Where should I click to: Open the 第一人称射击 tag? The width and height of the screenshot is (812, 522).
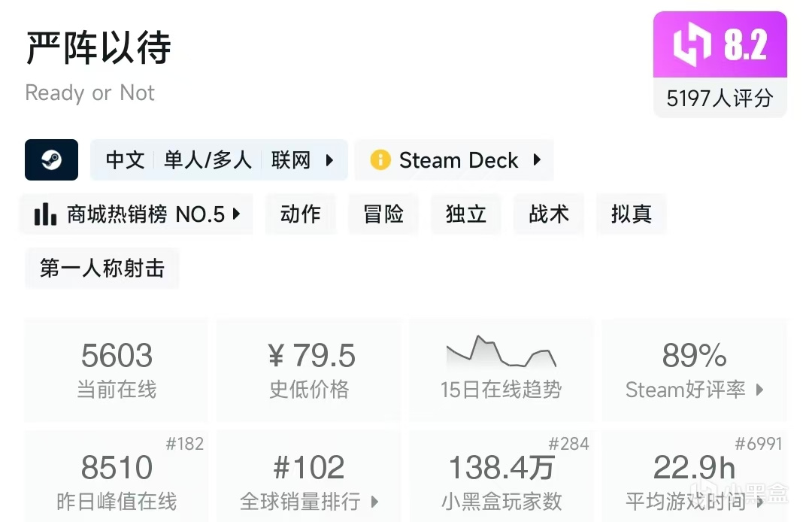pyautogui.click(x=102, y=269)
